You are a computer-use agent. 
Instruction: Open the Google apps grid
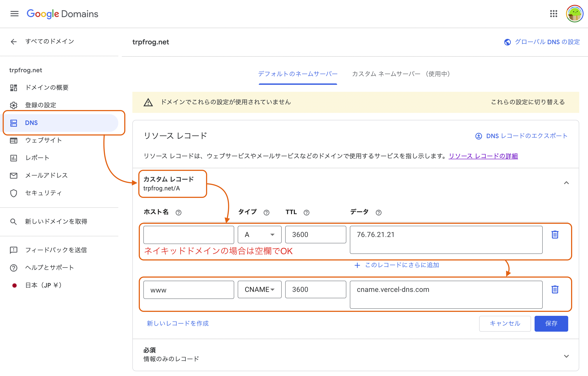click(x=553, y=14)
